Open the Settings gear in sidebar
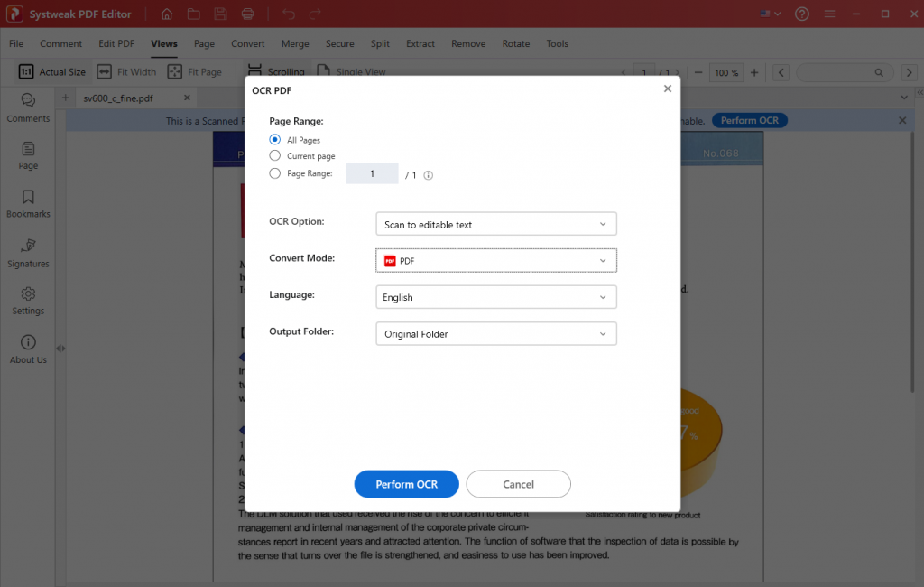Viewport: 924px width, 587px height. tap(28, 301)
